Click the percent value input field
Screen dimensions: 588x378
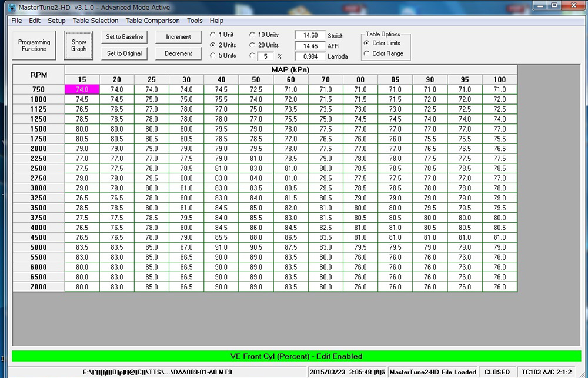pos(266,56)
